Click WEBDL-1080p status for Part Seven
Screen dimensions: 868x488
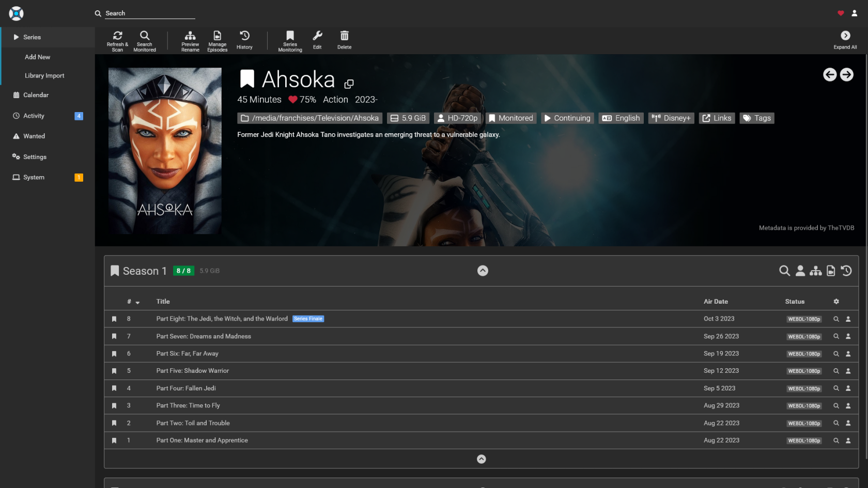[804, 337]
